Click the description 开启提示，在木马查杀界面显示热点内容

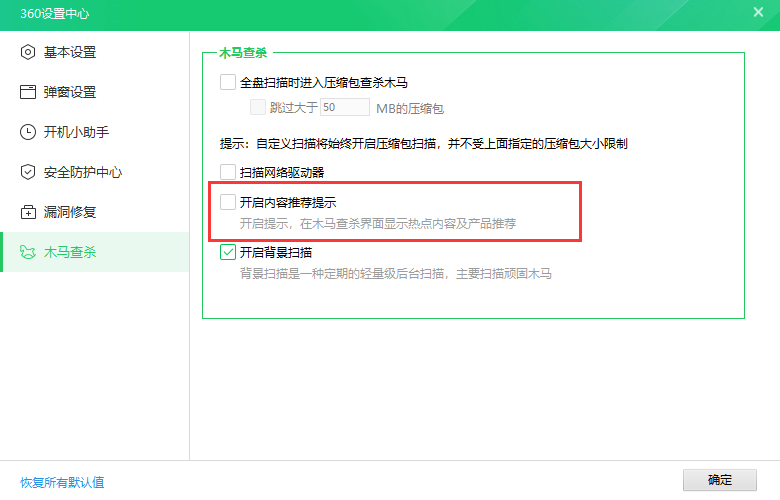[378, 224]
